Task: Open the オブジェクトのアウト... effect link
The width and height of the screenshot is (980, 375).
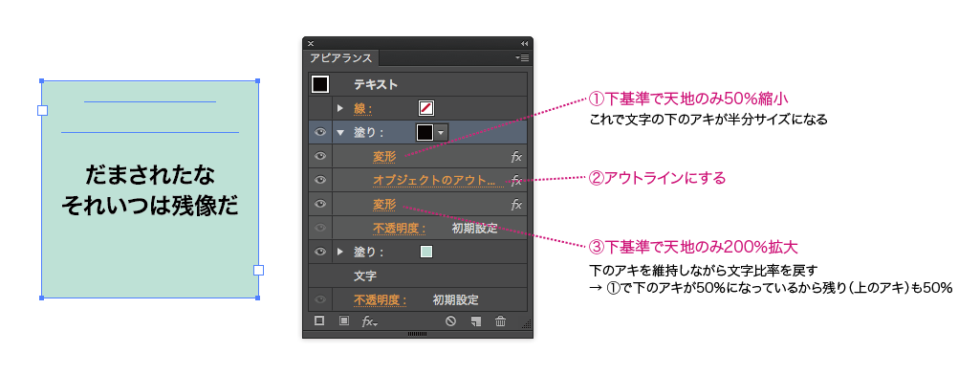Action: click(438, 180)
